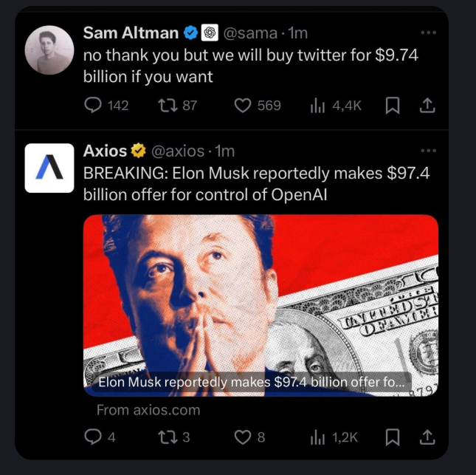This screenshot has height=475, width=476.
Task: Retweet Sam Altman's tweet
Action: tap(167, 106)
